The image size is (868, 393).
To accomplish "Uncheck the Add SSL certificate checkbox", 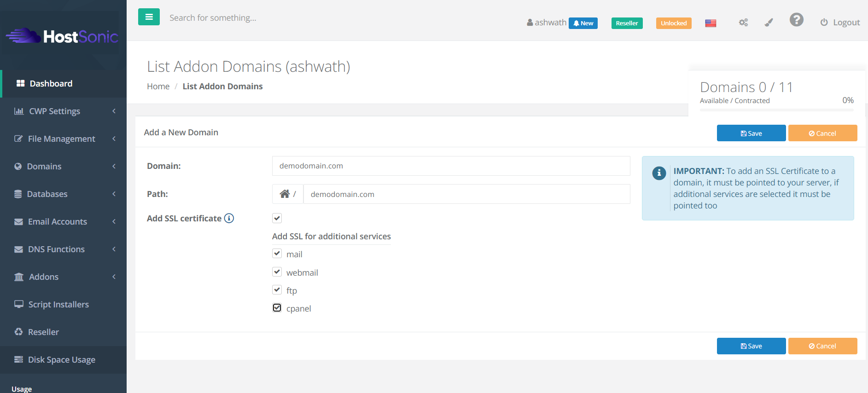I will tap(277, 218).
